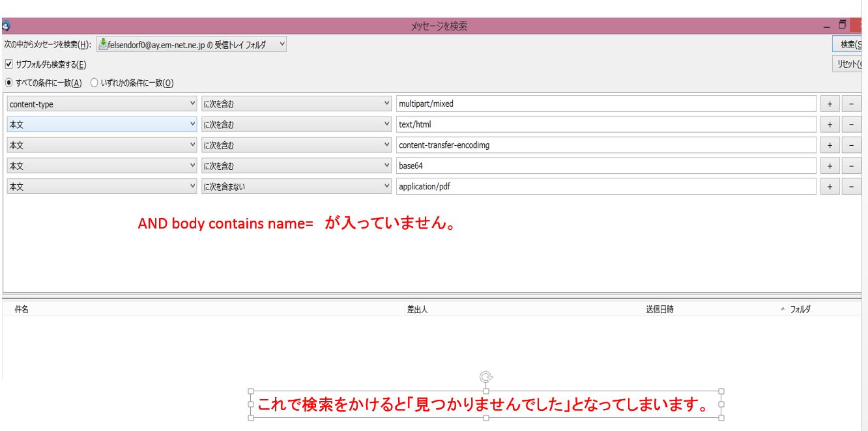This screenshot has height=431, width=868.
Task: Remove the base64 search condition row
Action: (x=850, y=166)
